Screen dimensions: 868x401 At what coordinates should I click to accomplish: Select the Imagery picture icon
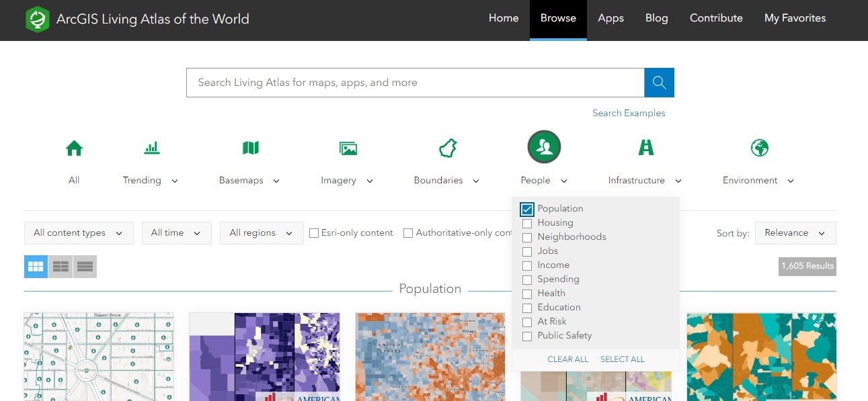point(348,148)
